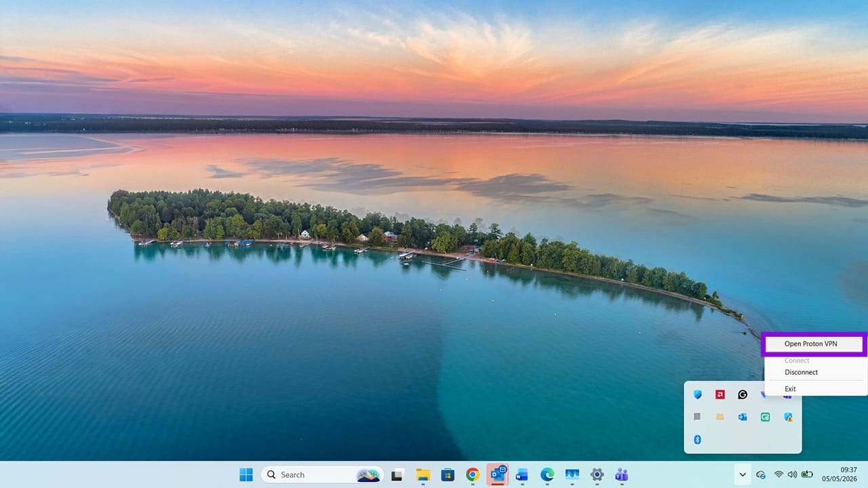Open the shield with warning tray icon

[788, 417]
